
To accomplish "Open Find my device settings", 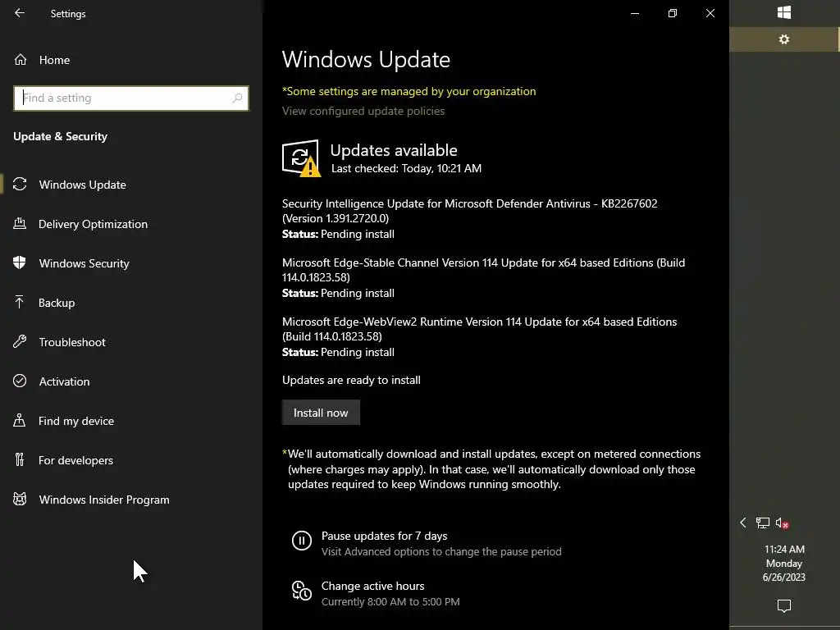I will point(131,421).
